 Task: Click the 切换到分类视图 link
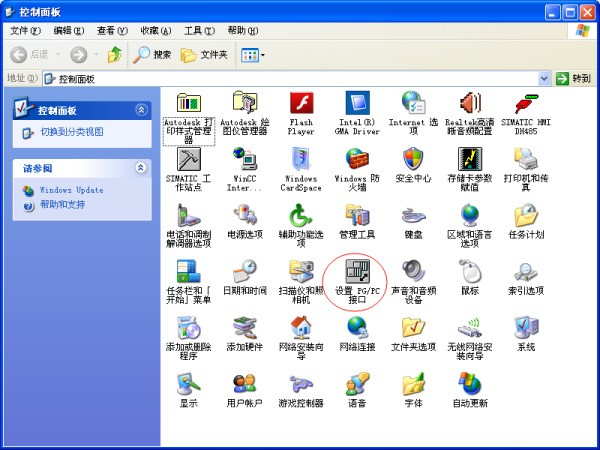[71, 132]
